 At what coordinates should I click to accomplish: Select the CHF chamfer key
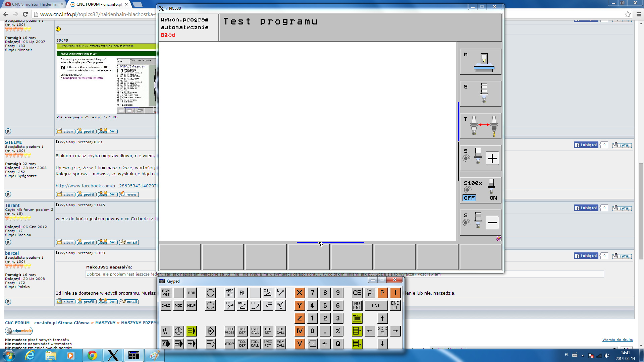(x=268, y=293)
